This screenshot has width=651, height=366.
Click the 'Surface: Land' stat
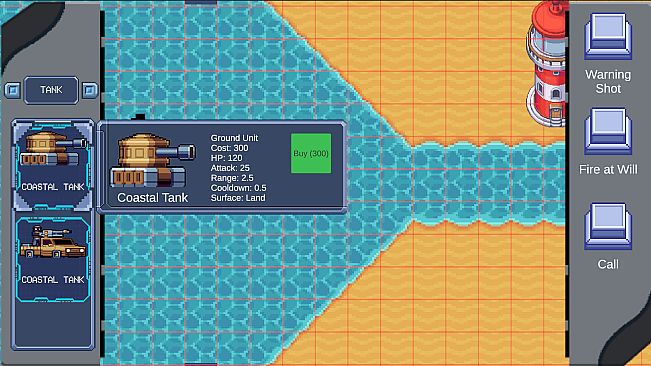(x=238, y=198)
